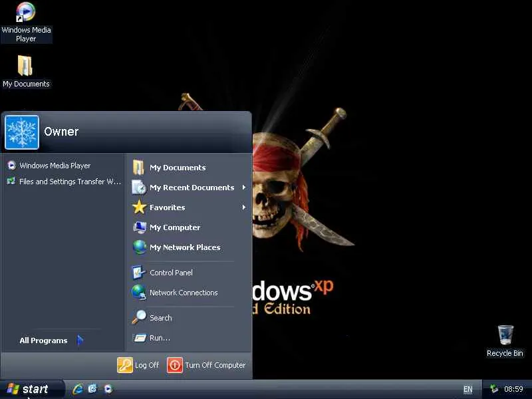This screenshot has height=399, width=532.
Task: Click Turn Off Computer button
Action: pos(206,365)
